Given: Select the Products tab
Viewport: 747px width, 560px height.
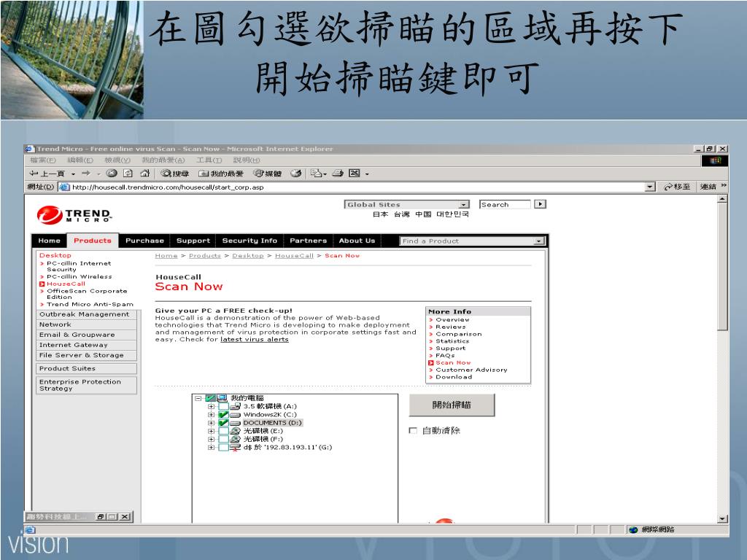Looking at the screenshot, I should (x=93, y=241).
